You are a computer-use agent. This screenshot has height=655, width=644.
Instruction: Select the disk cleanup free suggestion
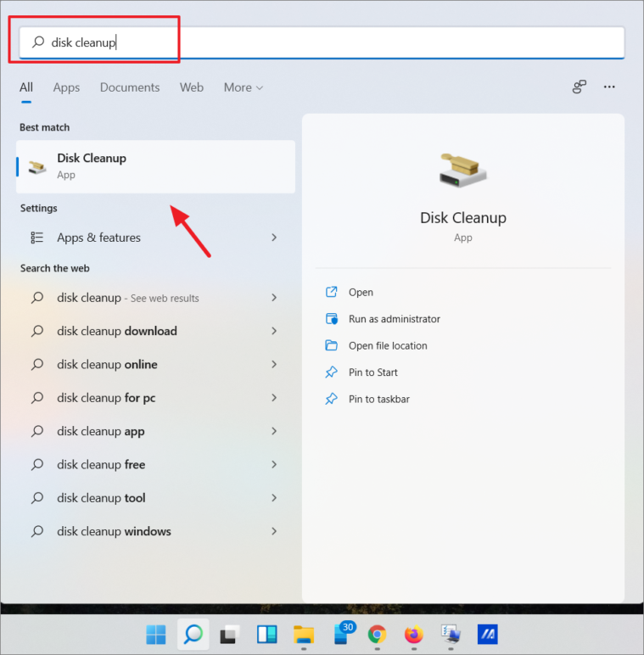[x=155, y=465]
